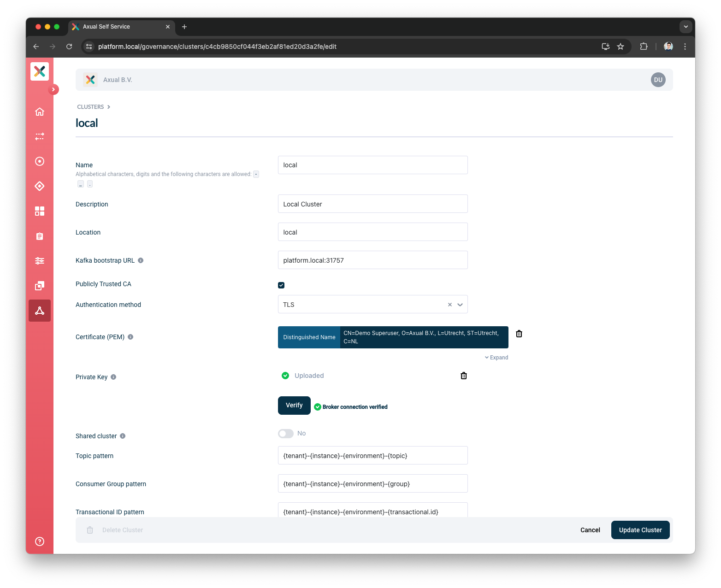This screenshot has width=721, height=588.
Task: Click the 'Uploaded' private key status
Action: click(309, 376)
